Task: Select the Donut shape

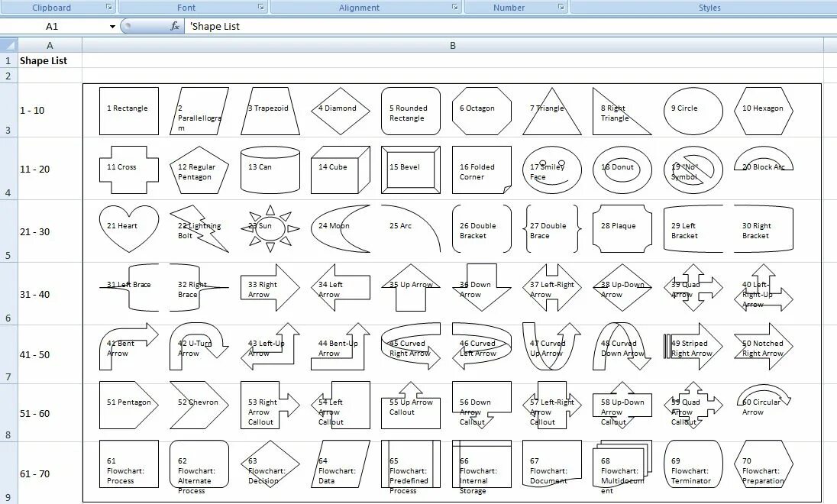Action: coord(622,170)
